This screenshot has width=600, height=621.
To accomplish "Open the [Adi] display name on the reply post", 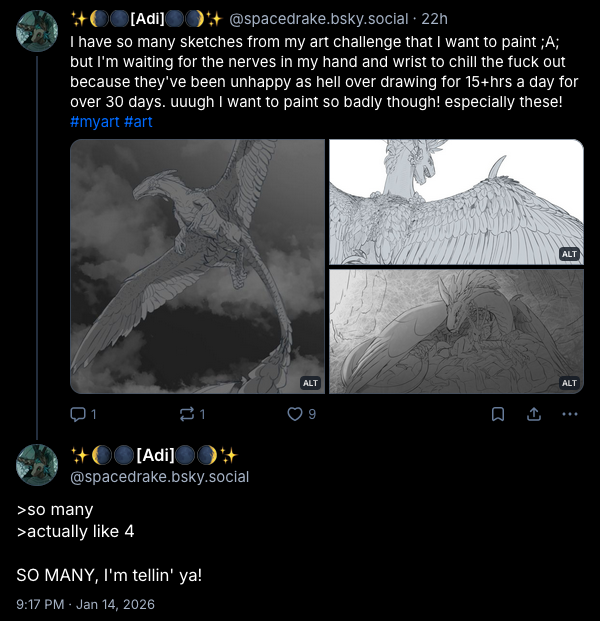I will pyautogui.click(x=154, y=455).
